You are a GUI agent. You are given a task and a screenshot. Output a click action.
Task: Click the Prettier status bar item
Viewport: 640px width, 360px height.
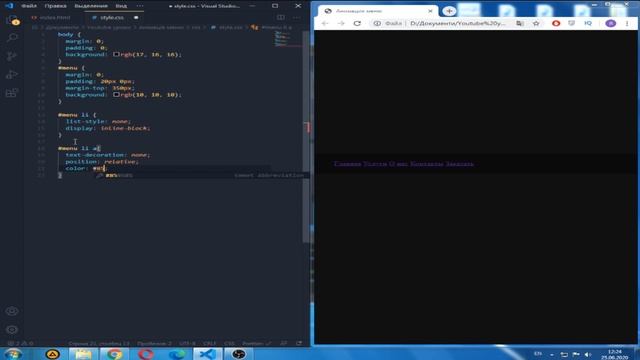point(257,343)
